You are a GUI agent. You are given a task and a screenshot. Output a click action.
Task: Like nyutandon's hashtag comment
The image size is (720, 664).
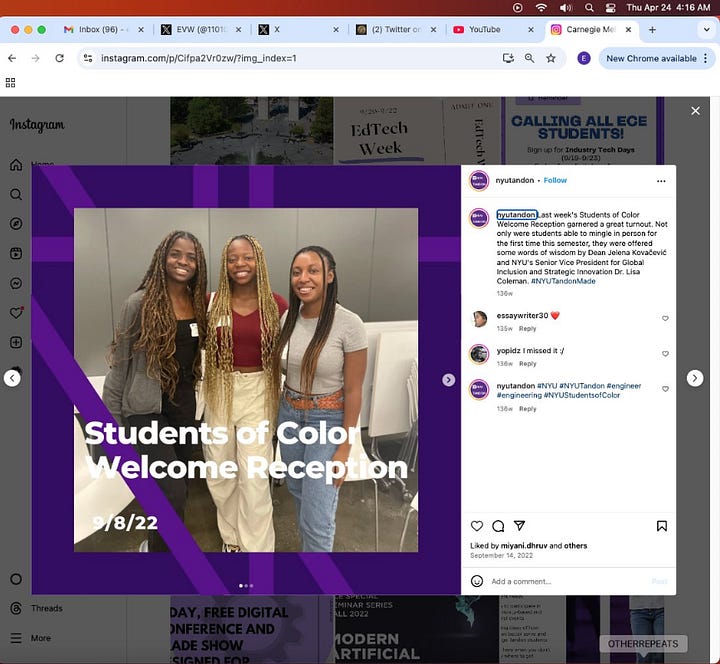665,389
